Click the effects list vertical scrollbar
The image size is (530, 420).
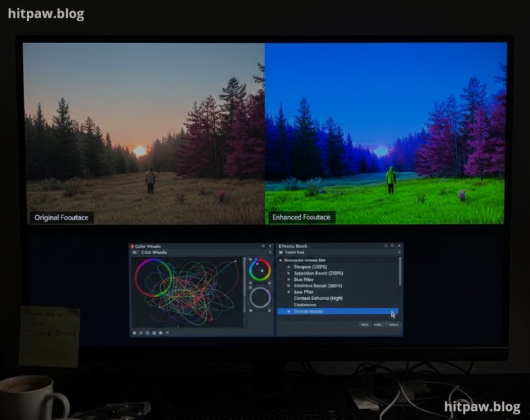[400, 272]
